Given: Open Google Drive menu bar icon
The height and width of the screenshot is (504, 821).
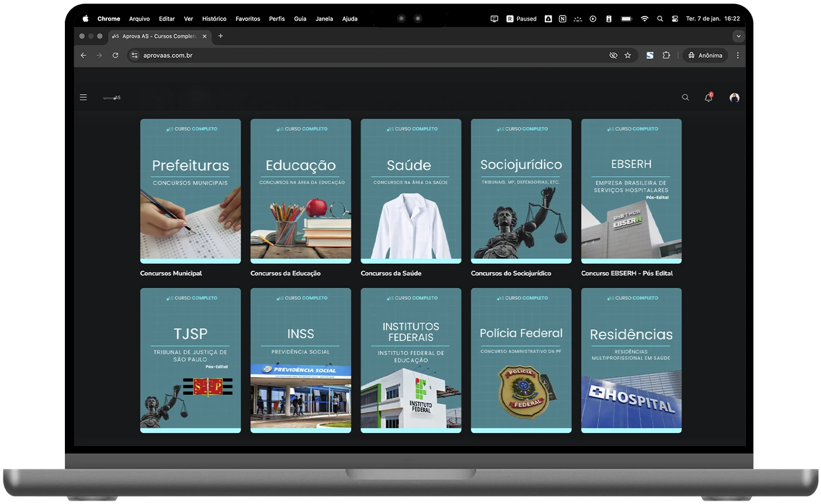Looking at the screenshot, I should 548,19.
